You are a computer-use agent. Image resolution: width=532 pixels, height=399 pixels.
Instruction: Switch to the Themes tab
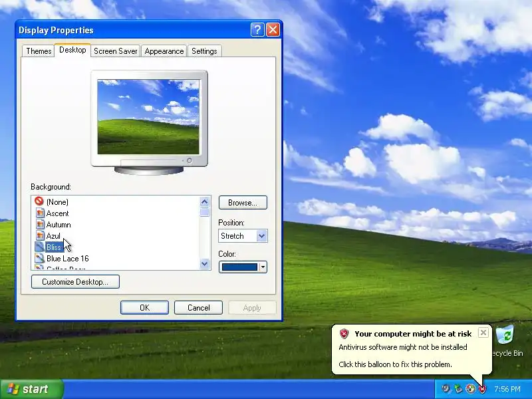(x=39, y=51)
